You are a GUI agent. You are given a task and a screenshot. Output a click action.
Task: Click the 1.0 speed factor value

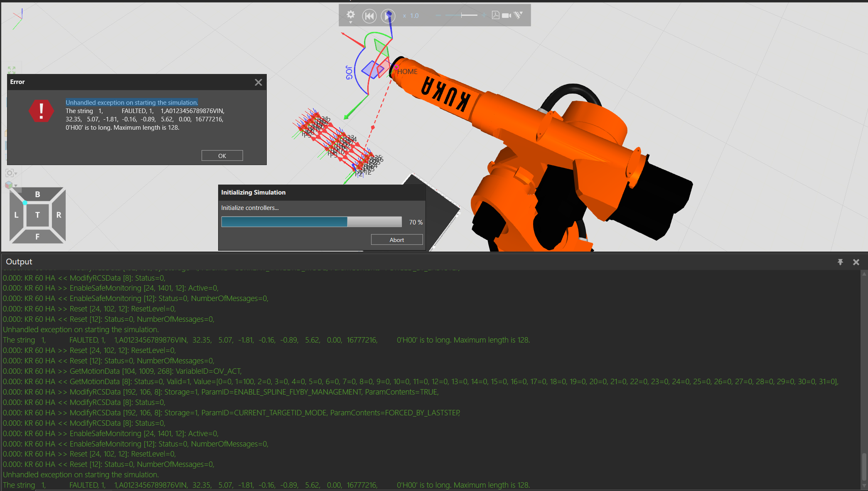pos(414,16)
